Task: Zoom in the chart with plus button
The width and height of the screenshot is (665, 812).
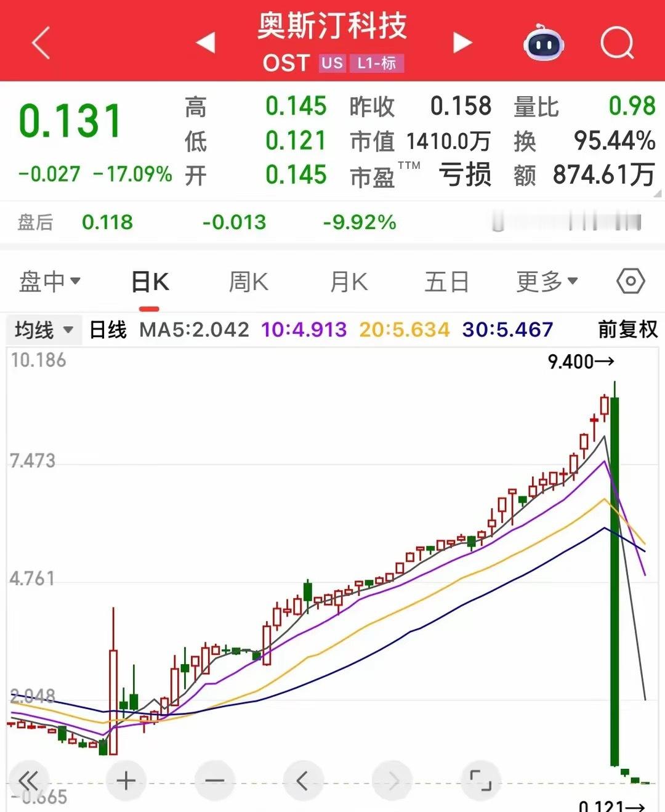Action: pyautogui.click(x=126, y=781)
